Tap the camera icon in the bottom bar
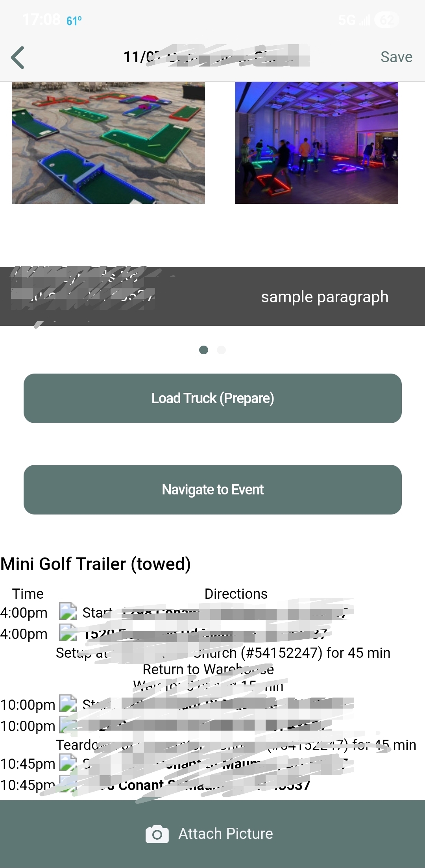This screenshot has height=868, width=425. (157, 834)
